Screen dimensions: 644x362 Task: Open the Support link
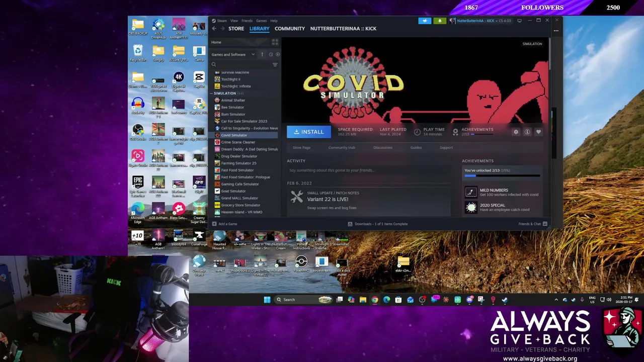click(446, 147)
